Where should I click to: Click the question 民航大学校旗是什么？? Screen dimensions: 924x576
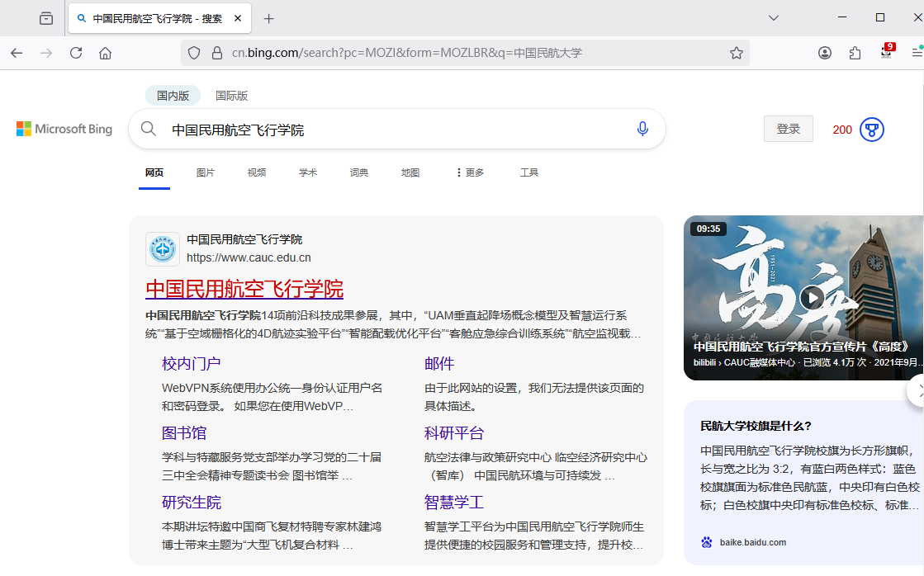coord(756,426)
